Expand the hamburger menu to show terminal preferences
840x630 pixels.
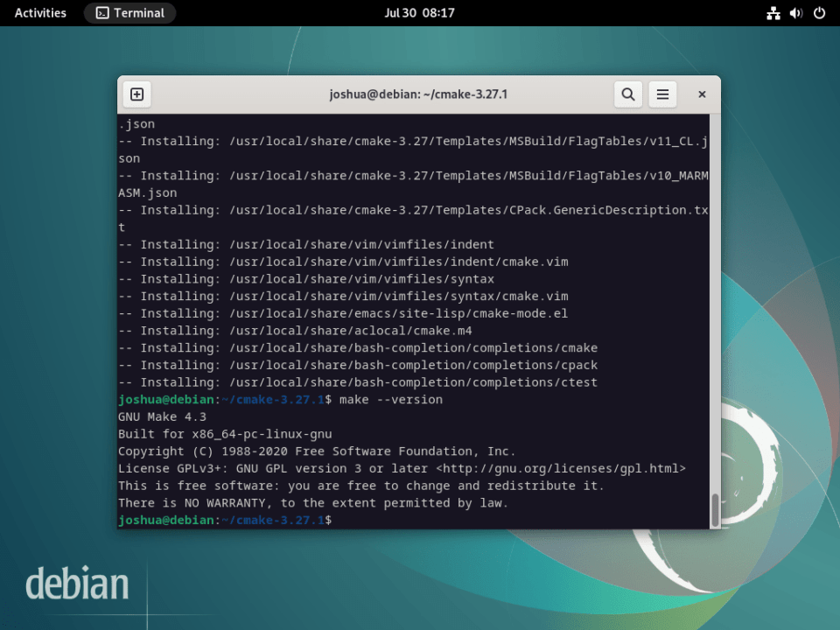click(x=662, y=94)
